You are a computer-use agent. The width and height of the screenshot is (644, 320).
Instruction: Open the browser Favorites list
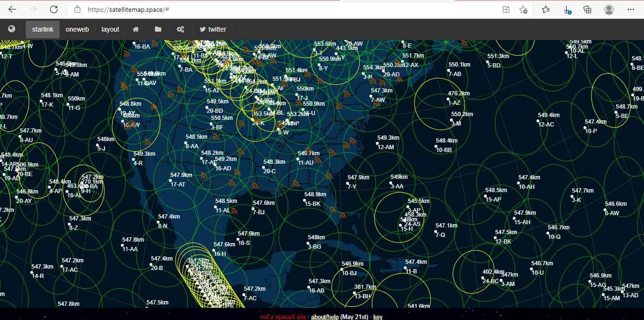point(546,9)
